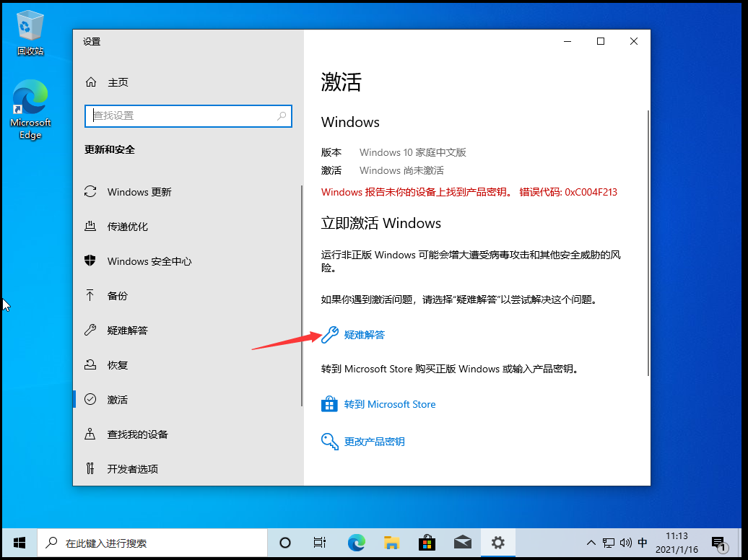The height and width of the screenshot is (560, 748).
Task: Click the 疑难解答 link in main pane
Action: 365,335
